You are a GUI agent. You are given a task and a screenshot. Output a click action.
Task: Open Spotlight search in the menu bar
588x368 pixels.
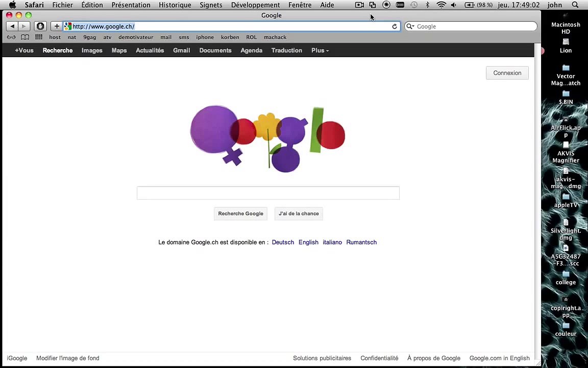coord(575,5)
